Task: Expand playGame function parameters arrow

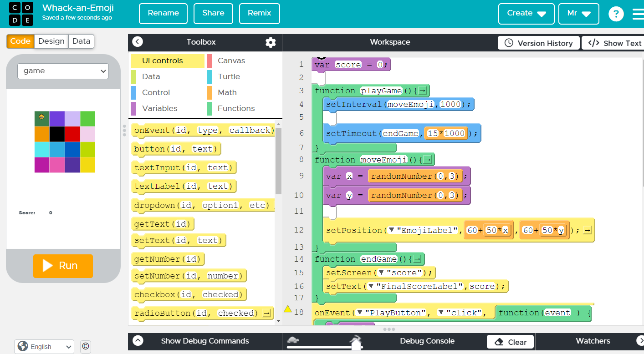Action: click(x=423, y=91)
